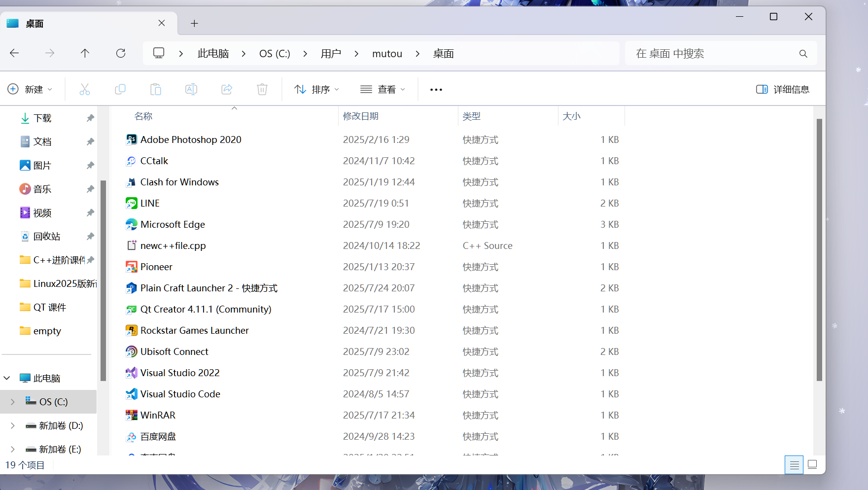Image resolution: width=868 pixels, height=490 pixels.
Task: Click the PC monitor icon in address bar
Action: [x=159, y=53]
